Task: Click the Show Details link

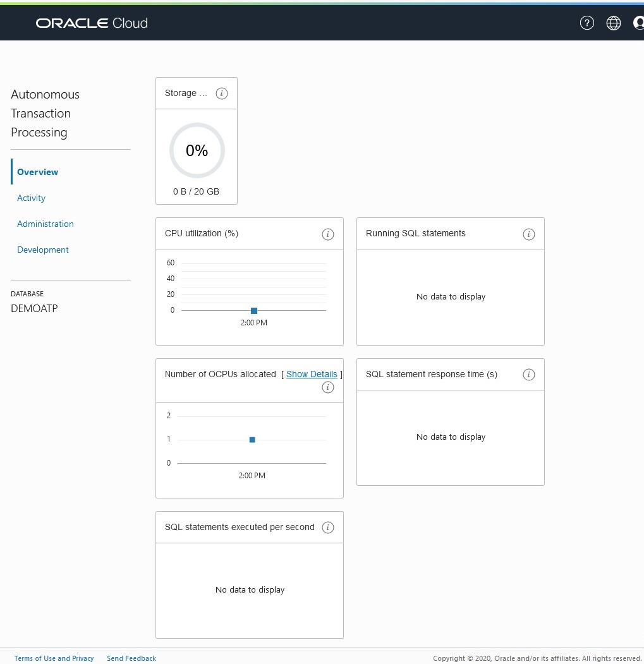Action: tap(312, 374)
